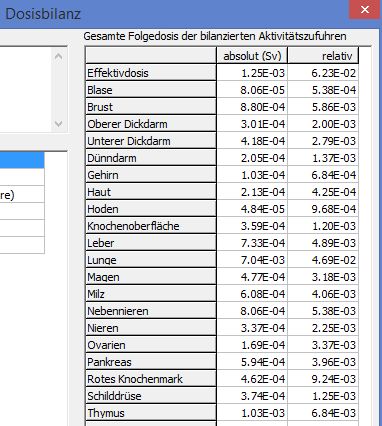
Task: Select absolute value 8.06E-04 for Nebennieren
Action: [252, 311]
